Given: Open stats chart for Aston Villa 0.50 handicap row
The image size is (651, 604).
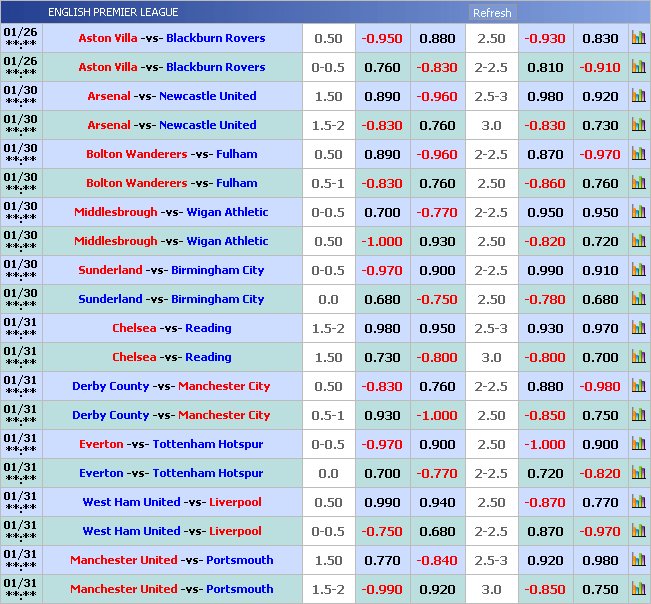Looking at the screenshot, I should pos(638,38).
